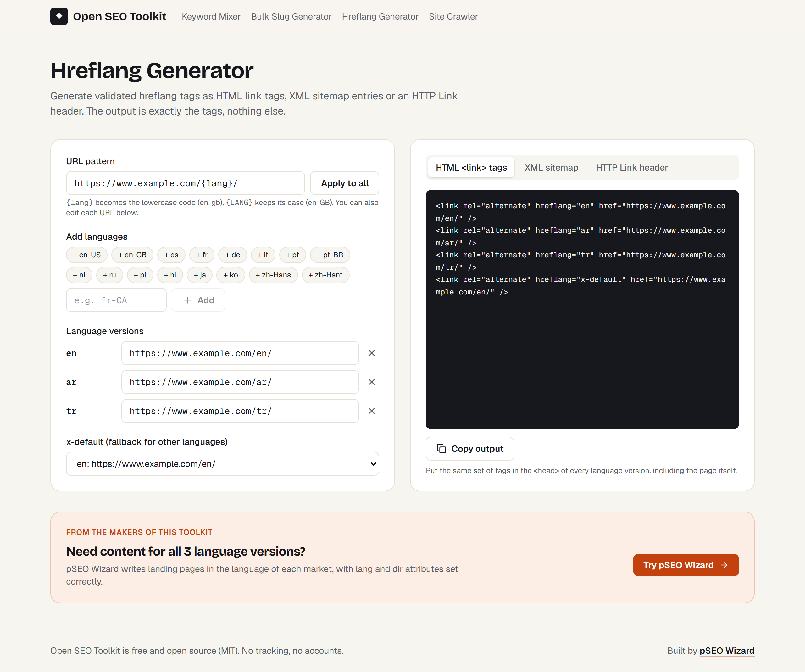
Task: Switch to XML sitemap tab
Action: (x=551, y=168)
